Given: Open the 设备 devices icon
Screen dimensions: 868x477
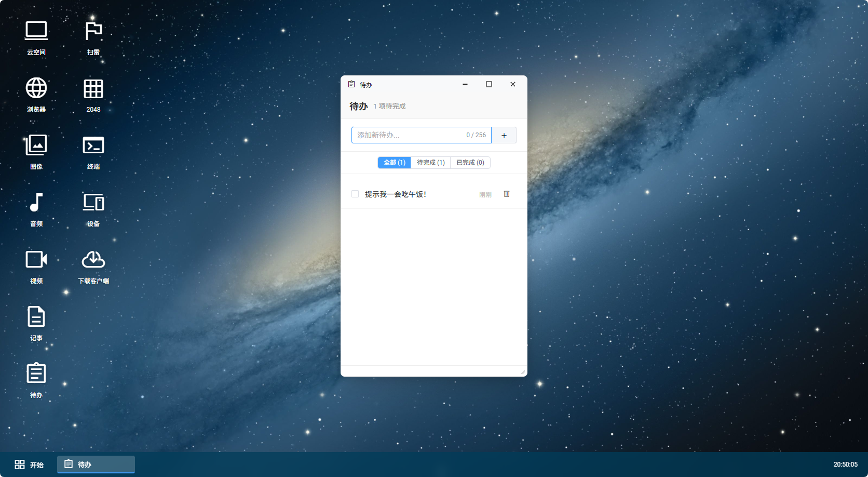Looking at the screenshot, I should point(93,209).
